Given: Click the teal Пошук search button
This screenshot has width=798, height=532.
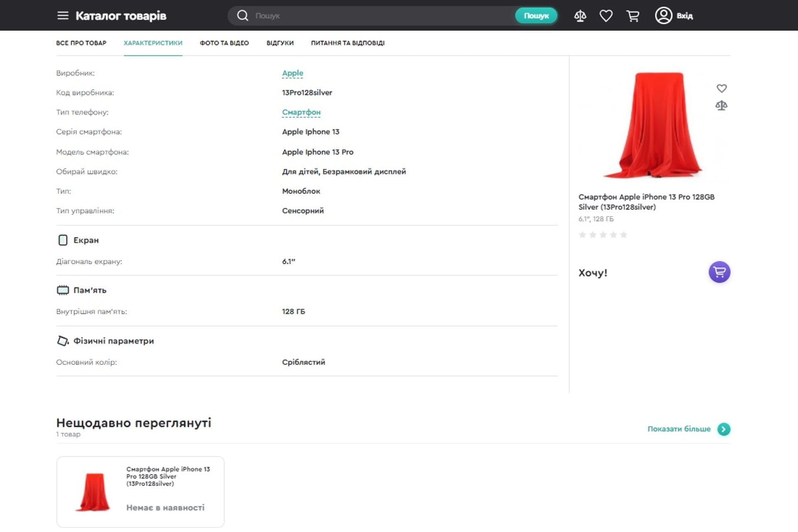Looking at the screenshot, I should point(536,15).
